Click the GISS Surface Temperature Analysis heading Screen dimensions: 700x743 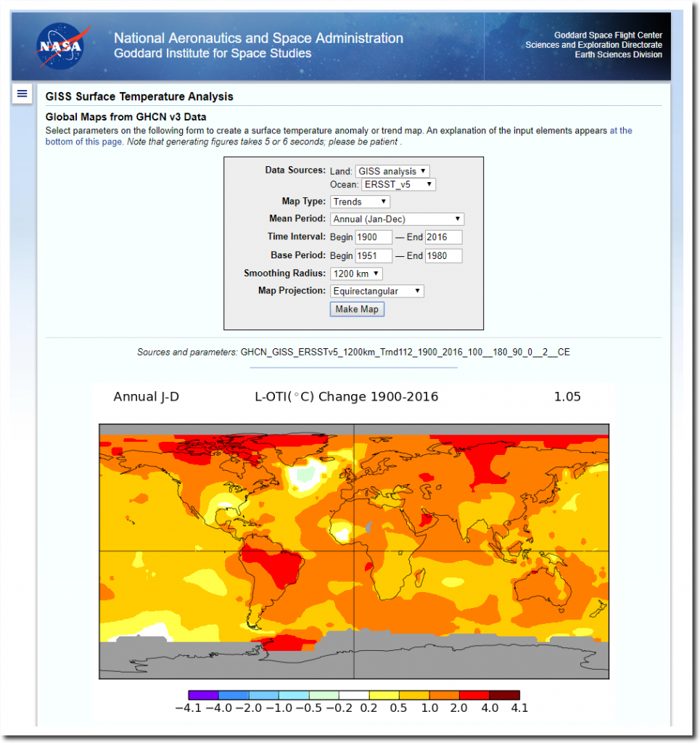click(139, 97)
